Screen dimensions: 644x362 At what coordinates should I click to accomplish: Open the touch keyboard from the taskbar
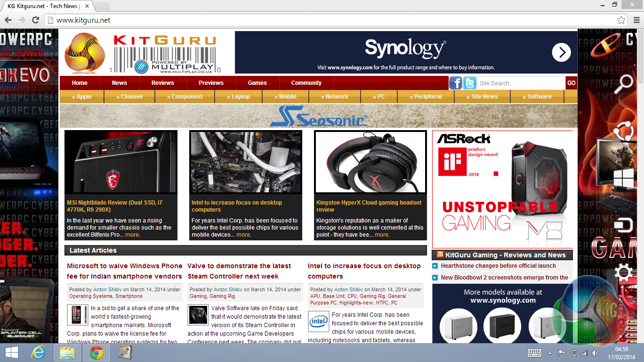(534, 353)
